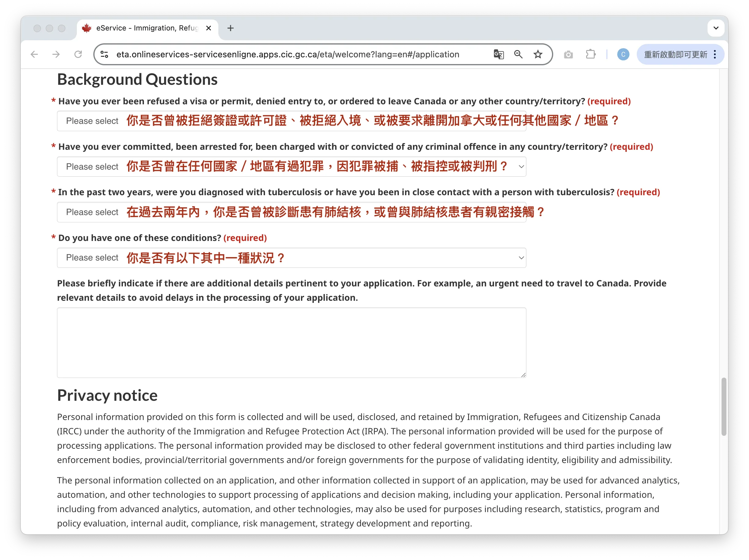Image resolution: width=749 pixels, height=560 pixels.
Task: Open the tuberculosis question dropdown
Action: pos(292,212)
